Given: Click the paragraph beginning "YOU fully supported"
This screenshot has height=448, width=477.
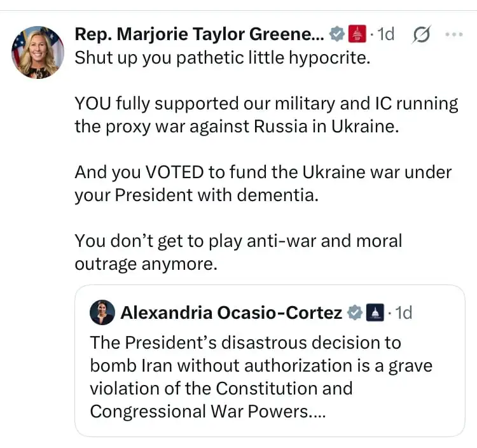Looking at the screenshot, I should tap(266, 115).
